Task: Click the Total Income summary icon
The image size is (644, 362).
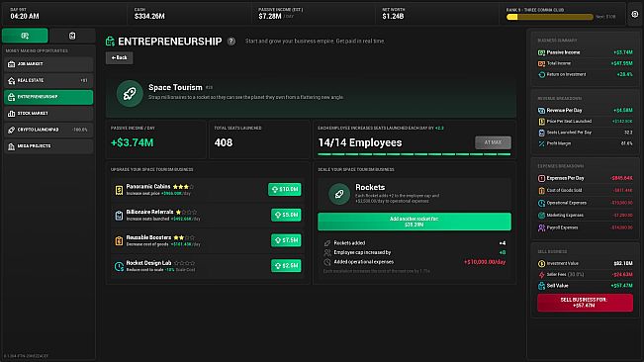Action: 541,63
